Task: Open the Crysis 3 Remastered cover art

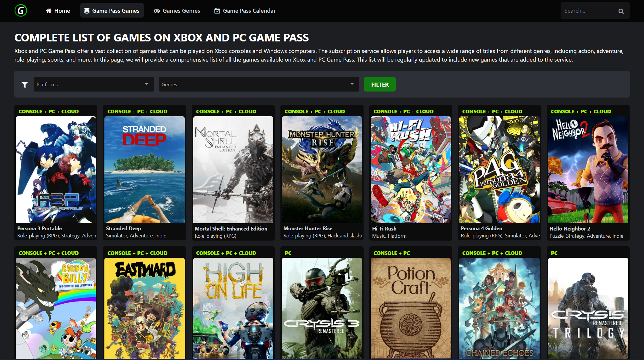Action: [x=322, y=308]
